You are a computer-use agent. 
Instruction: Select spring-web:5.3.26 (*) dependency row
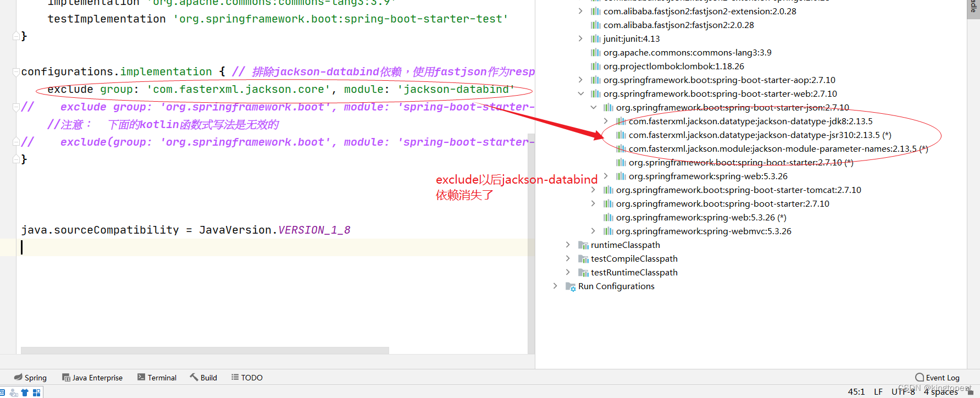[701, 217]
